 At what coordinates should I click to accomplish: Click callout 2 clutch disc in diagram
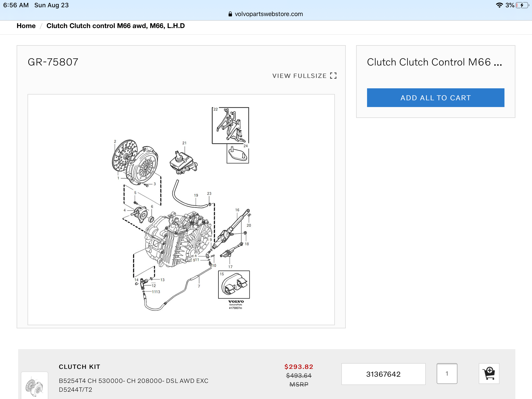tap(125, 155)
